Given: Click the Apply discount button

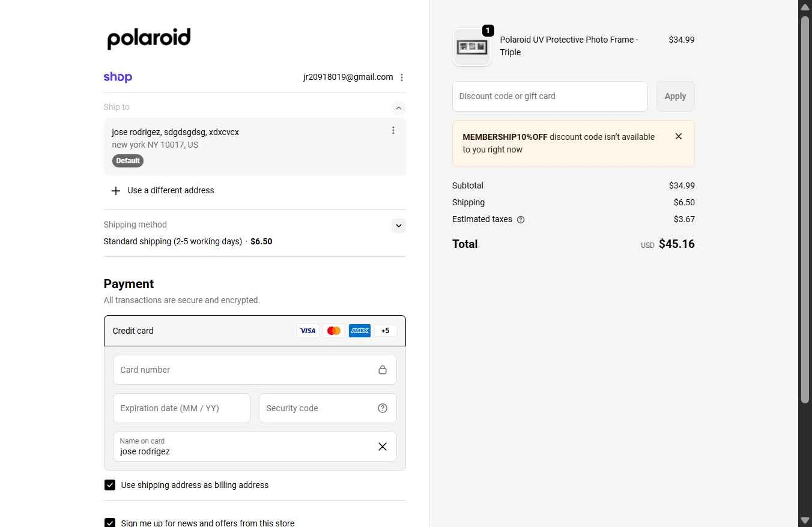Looking at the screenshot, I should coord(675,96).
